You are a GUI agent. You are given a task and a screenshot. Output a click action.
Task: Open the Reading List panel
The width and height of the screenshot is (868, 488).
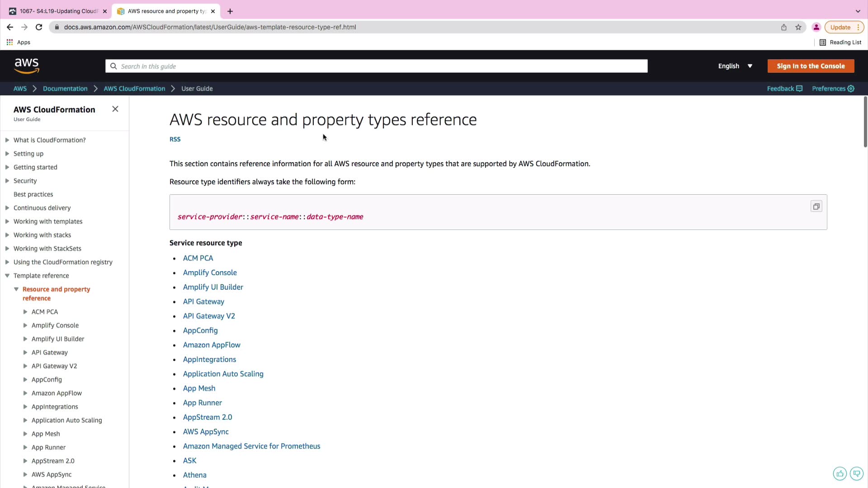tap(840, 42)
